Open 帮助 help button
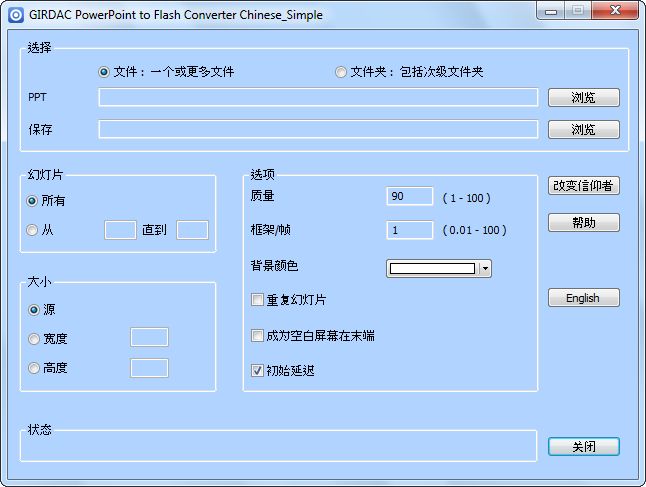 tap(584, 222)
